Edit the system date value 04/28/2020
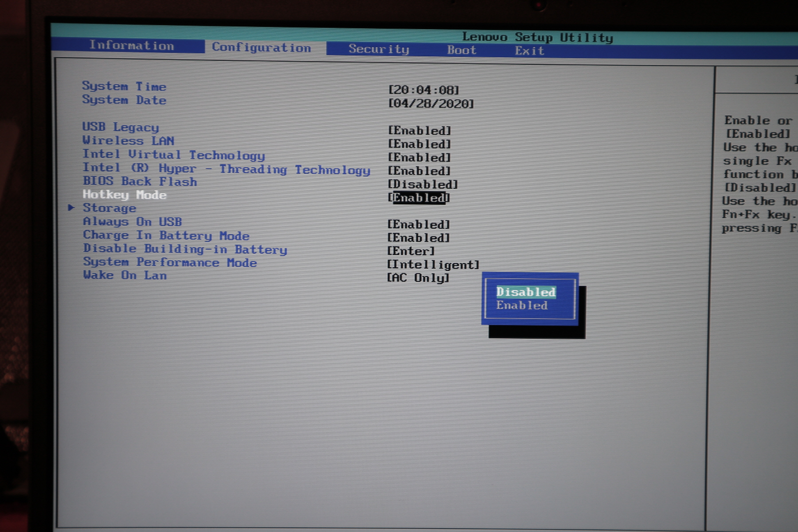798x532 pixels. pos(431,104)
